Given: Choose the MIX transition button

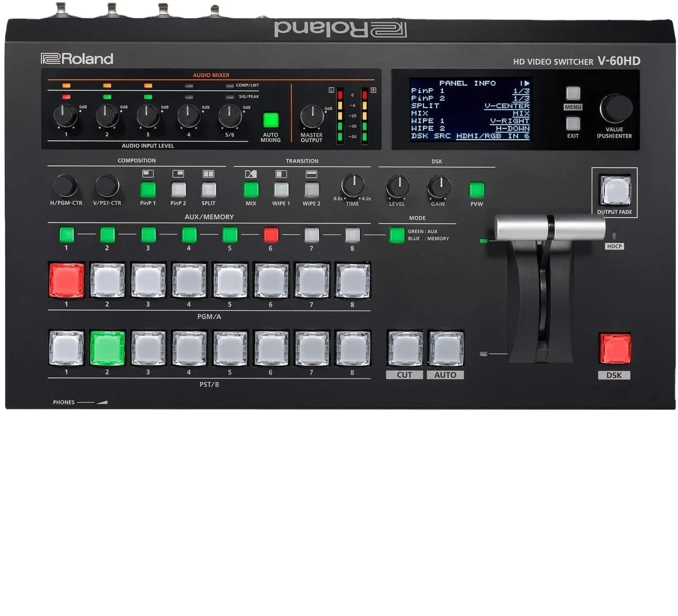Looking at the screenshot, I should coord(251,189).
